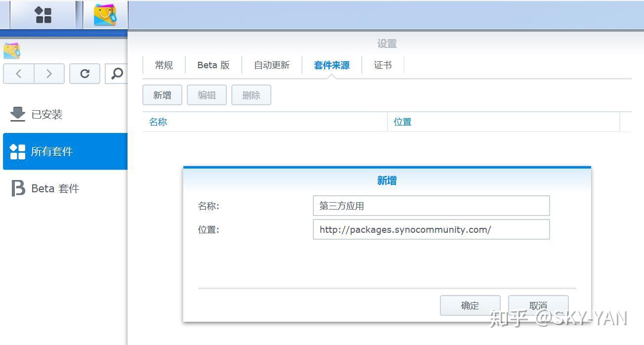
Task: Open the 自动更新 tab
Action: click(271, 65)
